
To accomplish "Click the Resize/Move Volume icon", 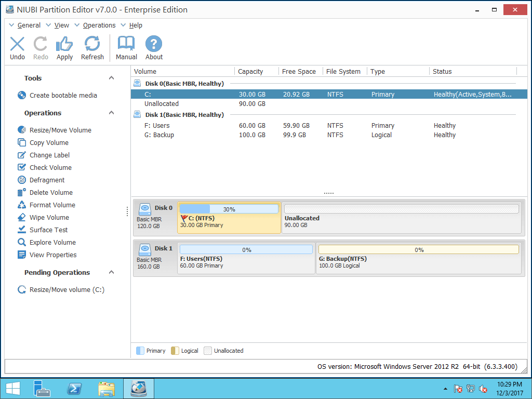I will pyautogui.click(x=22, y=130).
